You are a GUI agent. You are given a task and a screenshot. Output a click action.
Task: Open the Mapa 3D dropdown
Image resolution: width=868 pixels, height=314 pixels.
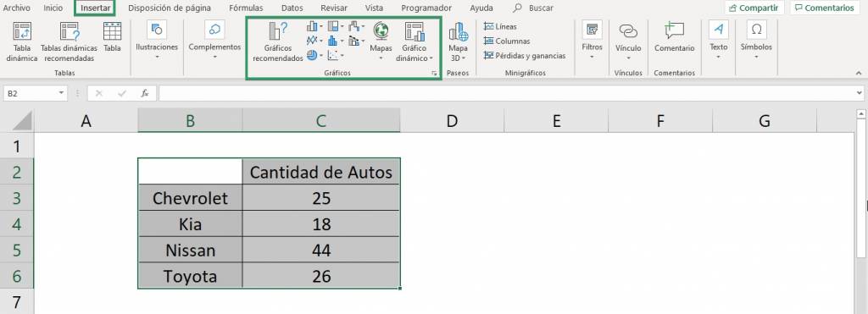[x=458, y=42]
